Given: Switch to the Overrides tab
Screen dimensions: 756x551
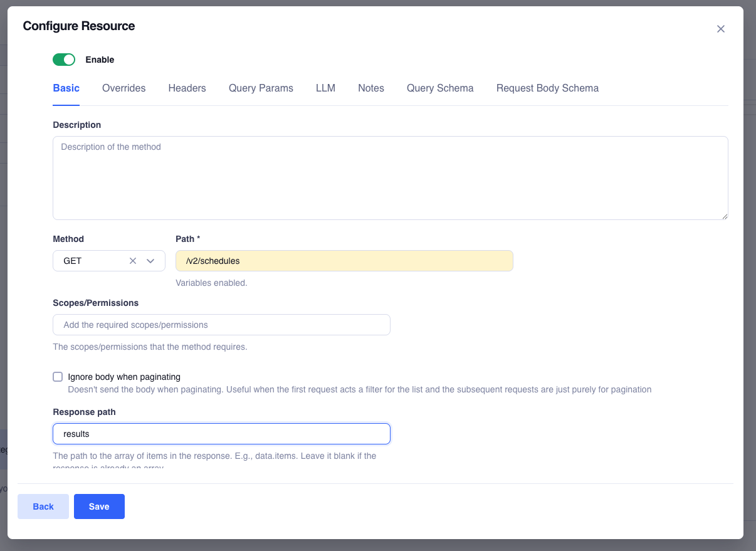Looking at the screenshot, I should [123, 88].
